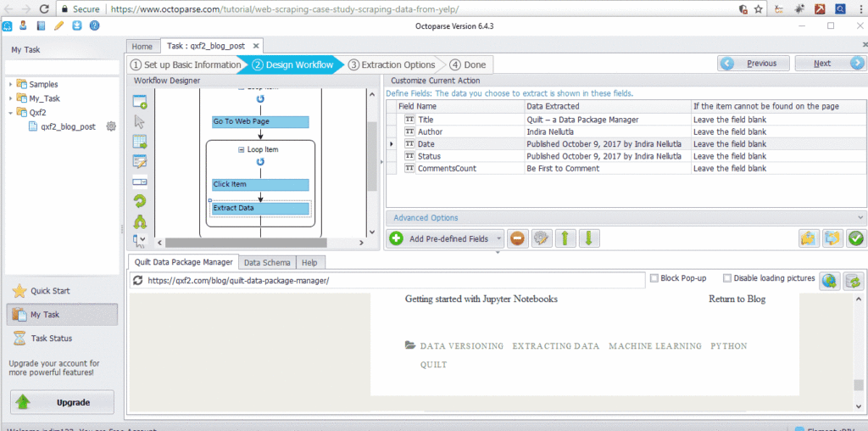Check Disable loading pictures option
The width and height of the screenshot is (868, 431).
pos(727,278)
